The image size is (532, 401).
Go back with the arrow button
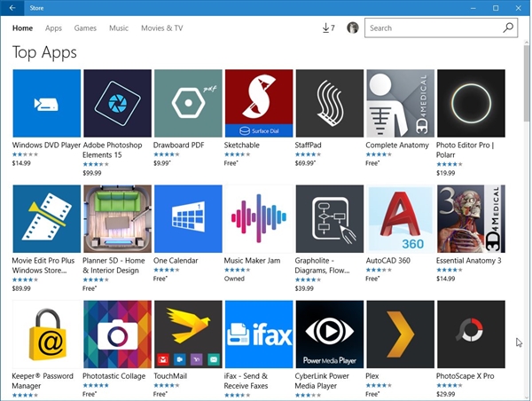pyautogui.click(x=12, y=8)
